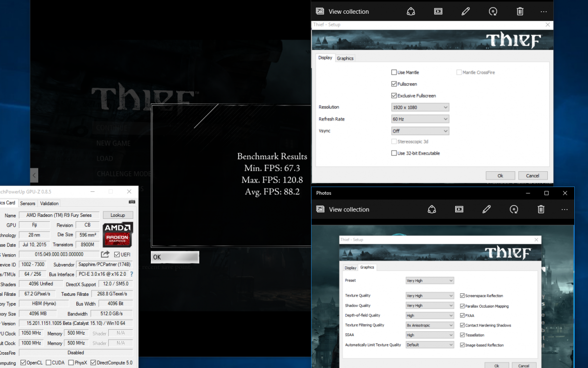Open the Resolution 1920 x 1080 dropdown
This screenshot has width=588, height=368.
(x=420, y=107)
